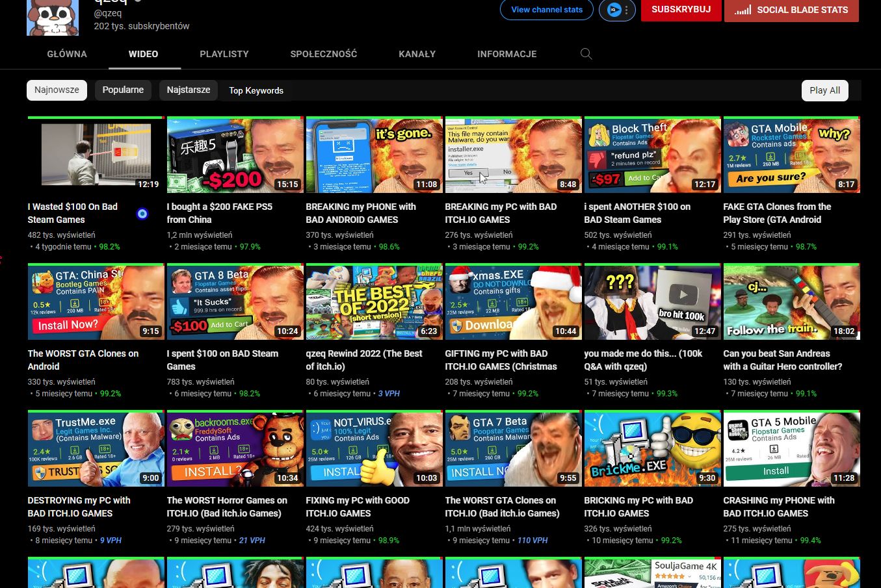The height and width of the screenshot is (588, 881).
Task: Click title "FAKE GTA Clones from the Play Store"
Action: (777, 213)
